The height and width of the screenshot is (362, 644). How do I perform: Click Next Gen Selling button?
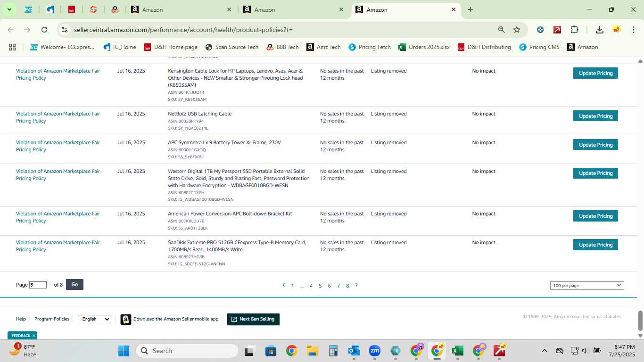tap(253, 319)
